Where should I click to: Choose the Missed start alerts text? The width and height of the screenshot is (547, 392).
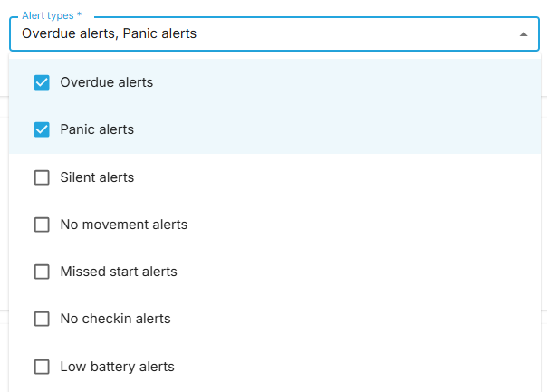pyautogui.click(x=119, y=272)
